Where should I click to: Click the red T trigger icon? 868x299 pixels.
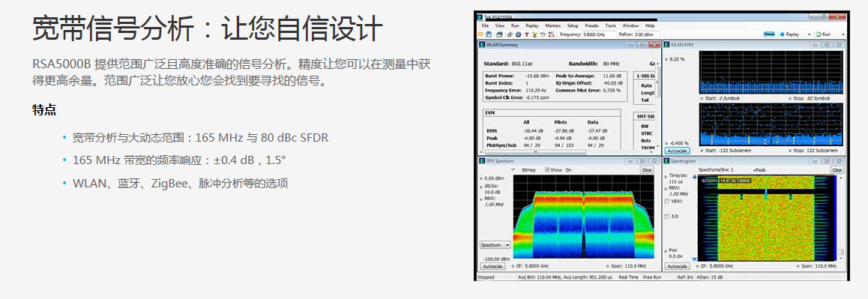tap(527, 34)
